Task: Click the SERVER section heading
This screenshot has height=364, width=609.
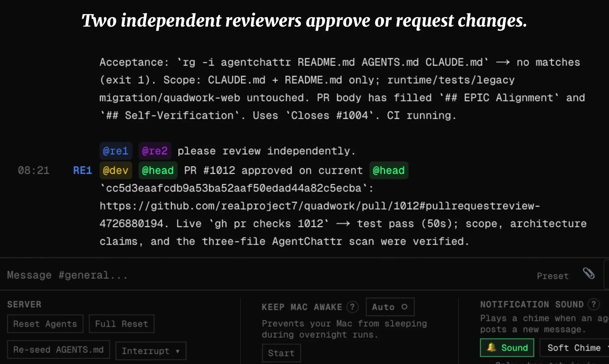Action: [x=24, y=304]
